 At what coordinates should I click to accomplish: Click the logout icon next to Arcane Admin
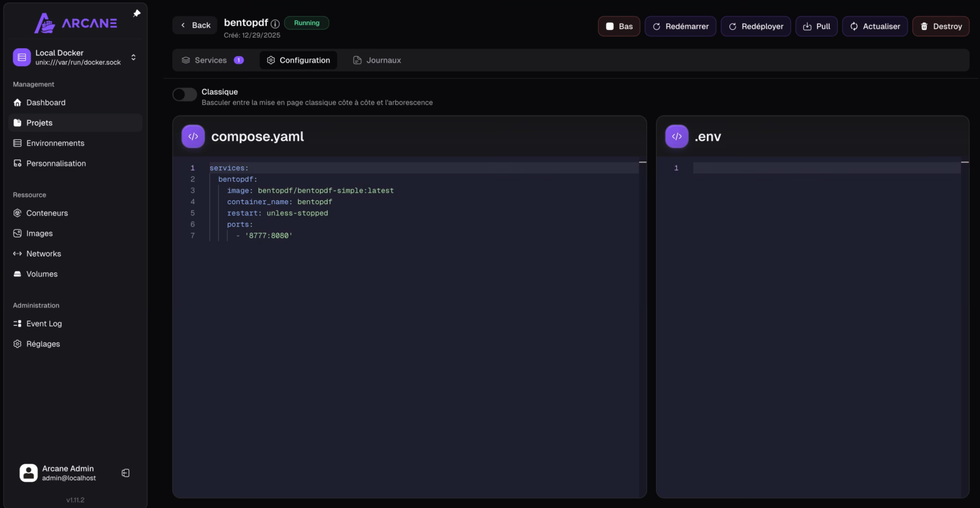[x=126, y=473]
